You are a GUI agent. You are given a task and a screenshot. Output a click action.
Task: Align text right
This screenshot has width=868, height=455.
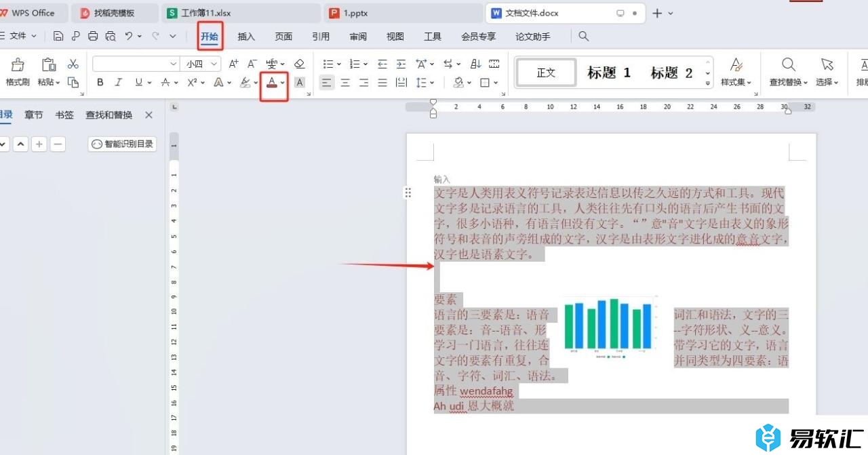tap(363, 82)
